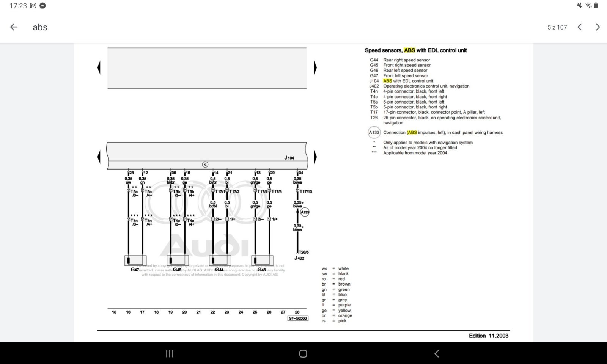This screenshot has width=607, height=364.
Task: Tap upper-right diagram continuation arrow
Action: [x=315, y=67]
